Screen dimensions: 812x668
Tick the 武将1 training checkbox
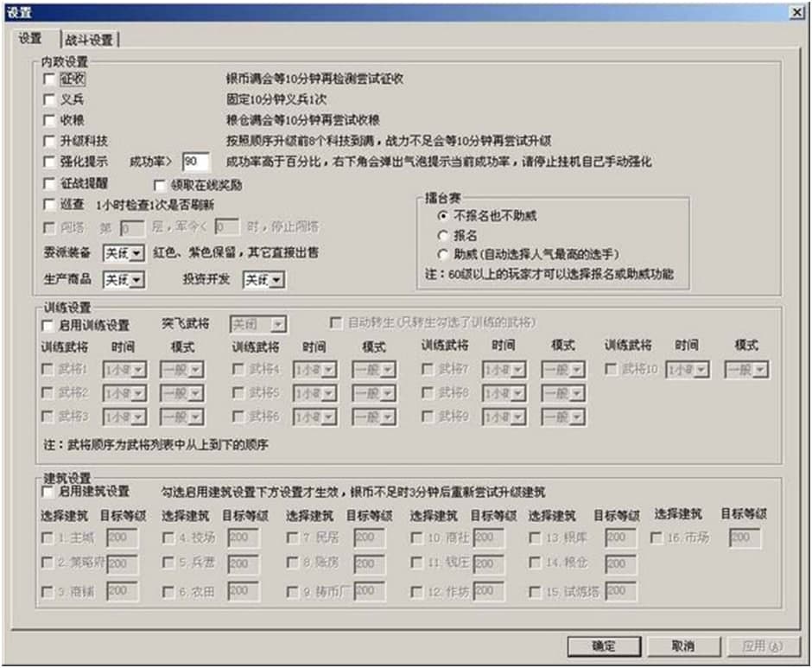(x=48, y=369)
